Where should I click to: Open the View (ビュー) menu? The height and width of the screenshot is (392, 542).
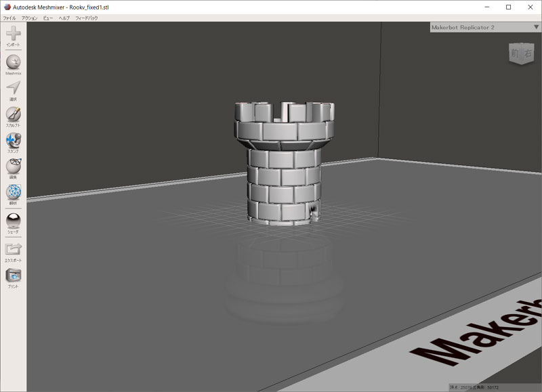pos(48,18)
